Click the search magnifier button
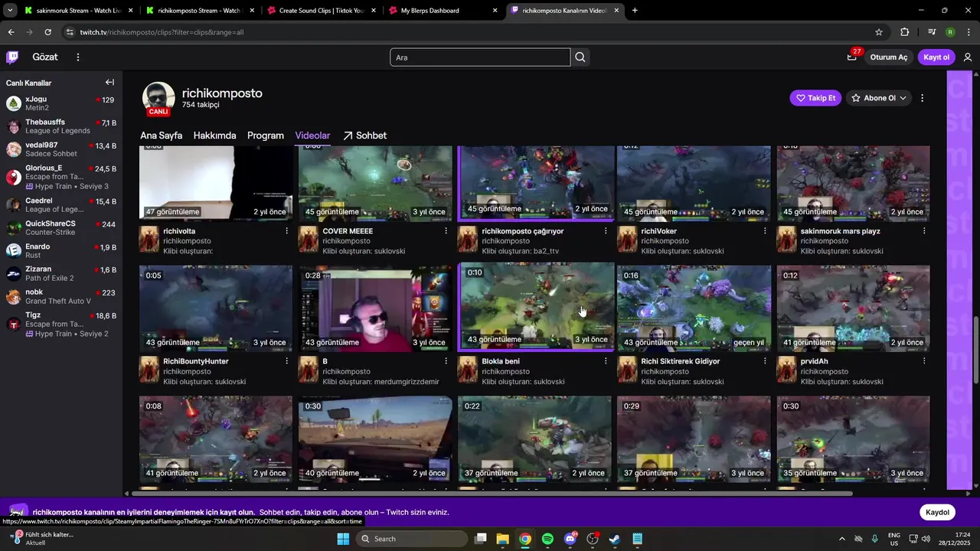Screen dimensions: 980x551 point(580,57)
